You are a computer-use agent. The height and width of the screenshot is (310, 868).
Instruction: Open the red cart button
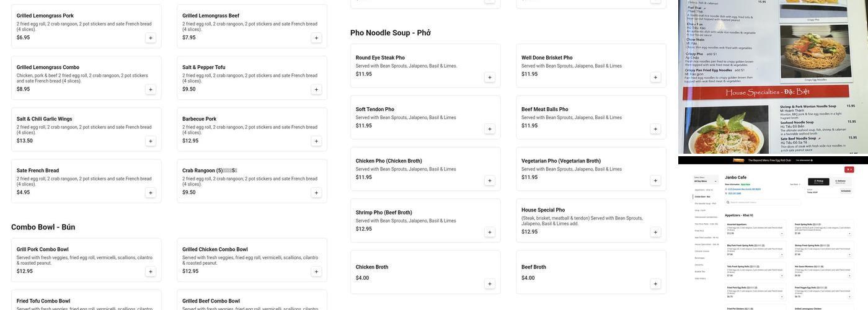(849, 169)
